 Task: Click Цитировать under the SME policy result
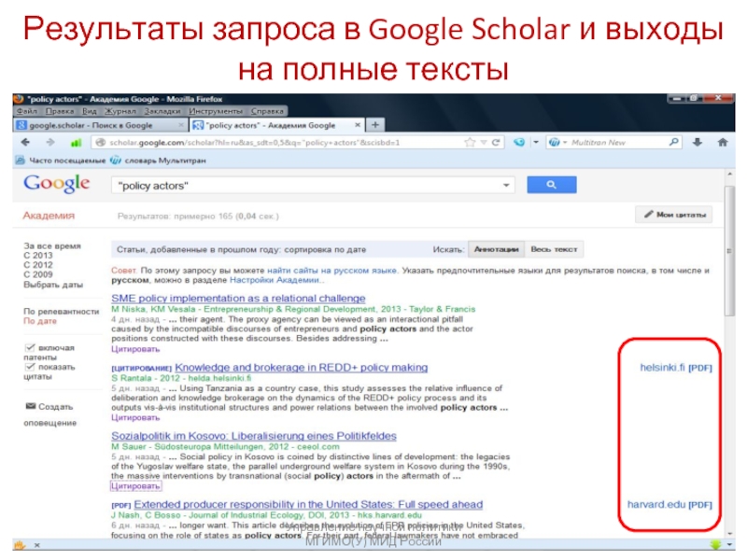135,349
